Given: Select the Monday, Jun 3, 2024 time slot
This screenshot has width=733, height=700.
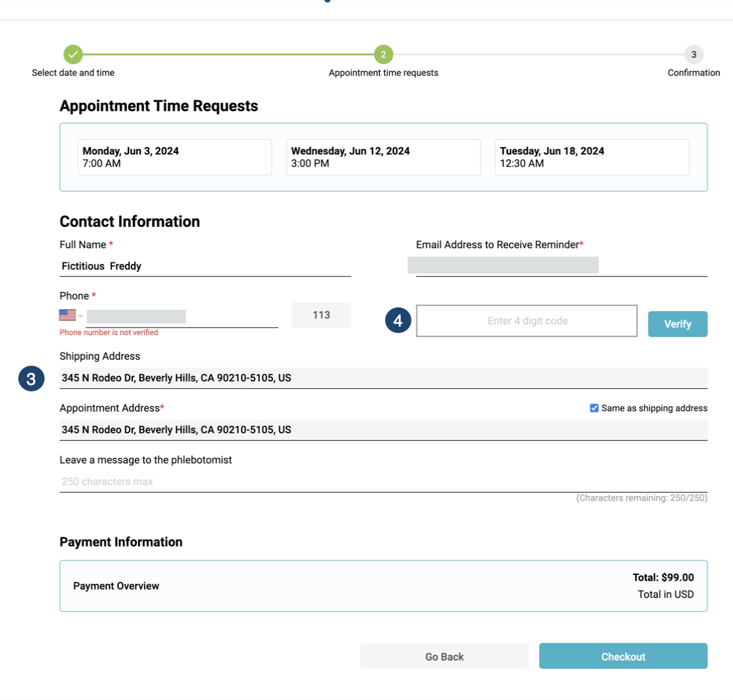Looking at the screenshot, I should coord(174,157).
